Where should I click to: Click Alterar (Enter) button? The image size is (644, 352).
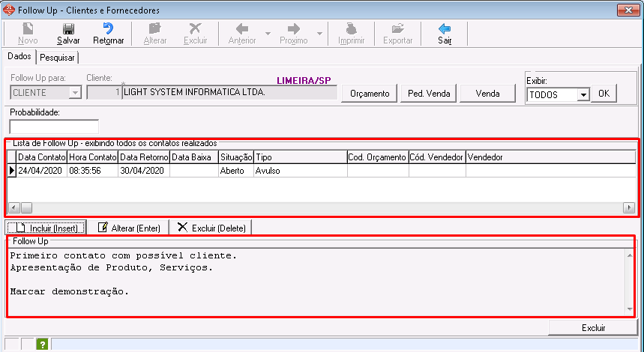click(x=128, y=228)
